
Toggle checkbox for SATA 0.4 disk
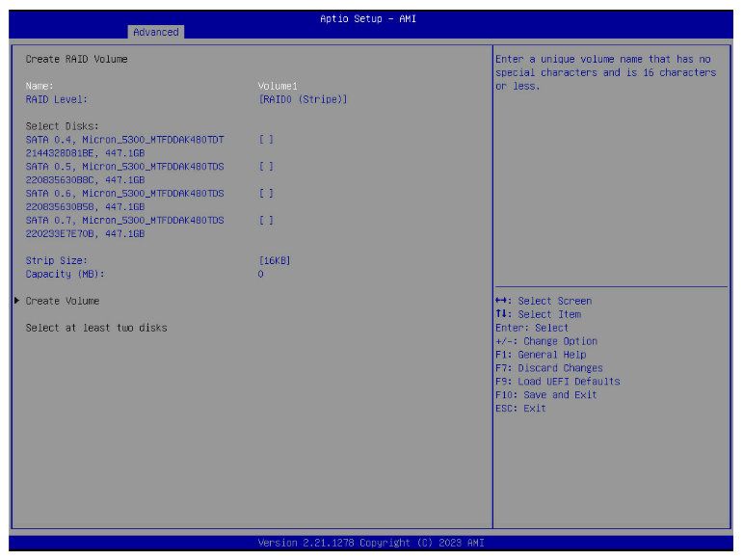click(266, 140)
